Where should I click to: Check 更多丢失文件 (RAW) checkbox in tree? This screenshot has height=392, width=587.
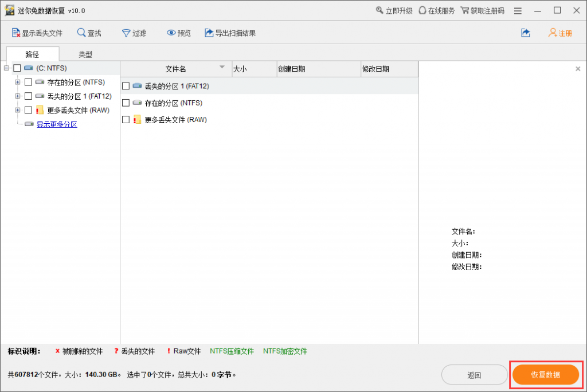click(x=28, y=110)
